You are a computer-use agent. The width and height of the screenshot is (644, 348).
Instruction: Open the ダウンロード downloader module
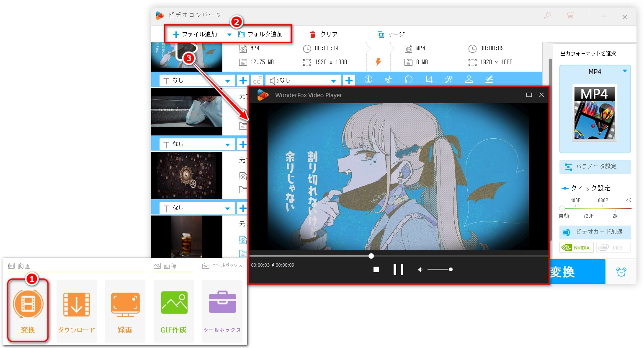click(77, 311)
